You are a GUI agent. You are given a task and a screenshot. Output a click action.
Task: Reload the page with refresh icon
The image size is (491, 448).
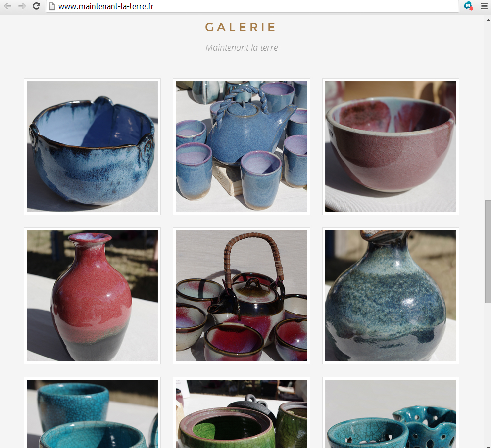coord(36,6)
